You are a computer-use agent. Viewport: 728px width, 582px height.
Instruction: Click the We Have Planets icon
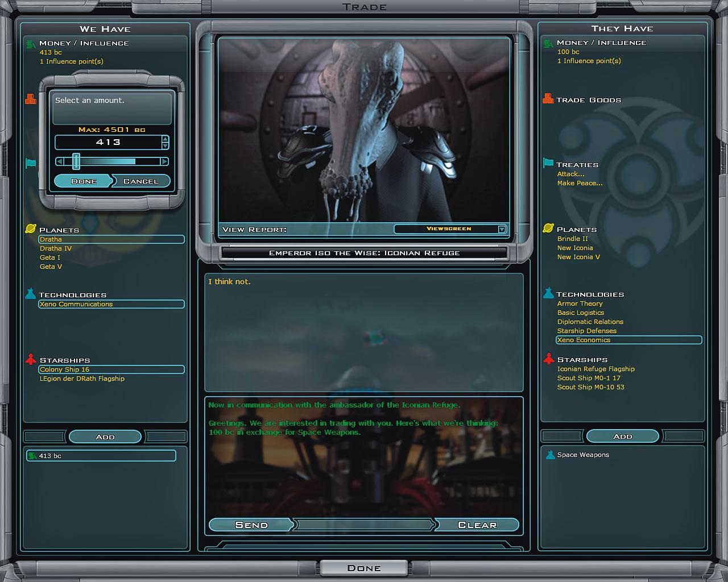pyautogui.click(x=31, y=229)
